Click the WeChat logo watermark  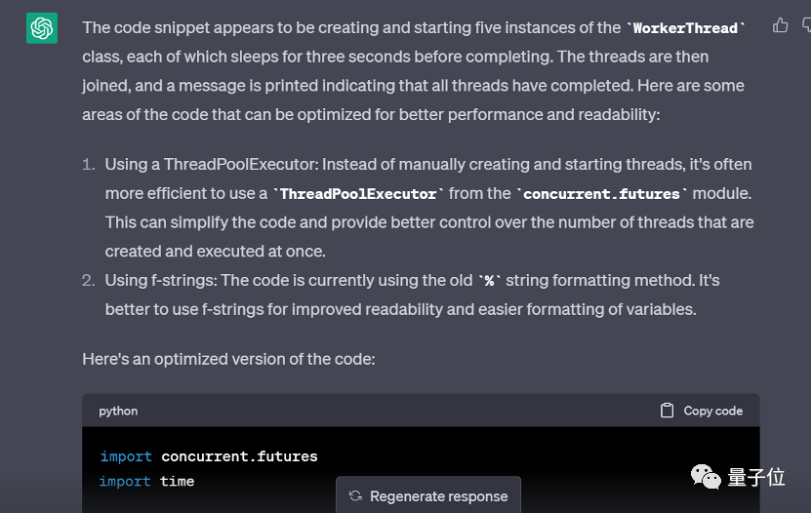coord(706,477)
